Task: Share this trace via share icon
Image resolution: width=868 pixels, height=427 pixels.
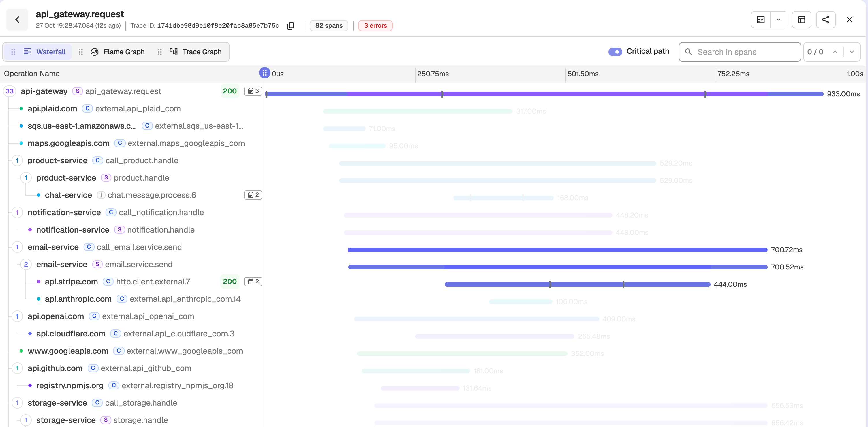Action: point(826,20)
